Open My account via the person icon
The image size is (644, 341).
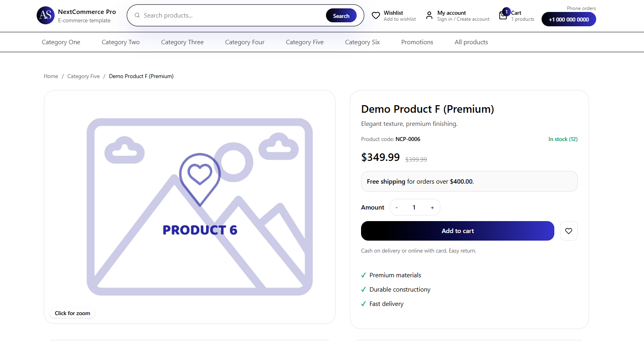click(429, 15)
